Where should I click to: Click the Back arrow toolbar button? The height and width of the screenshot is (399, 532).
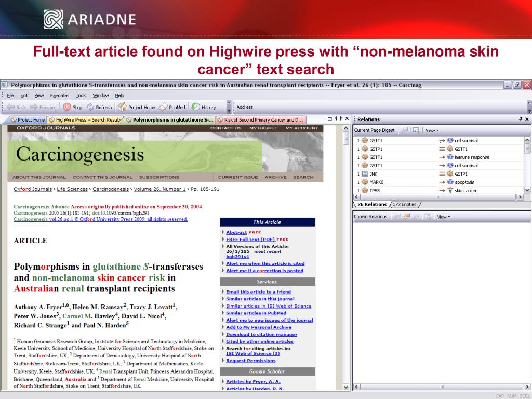pyautogui.click(x=16, y=107)
